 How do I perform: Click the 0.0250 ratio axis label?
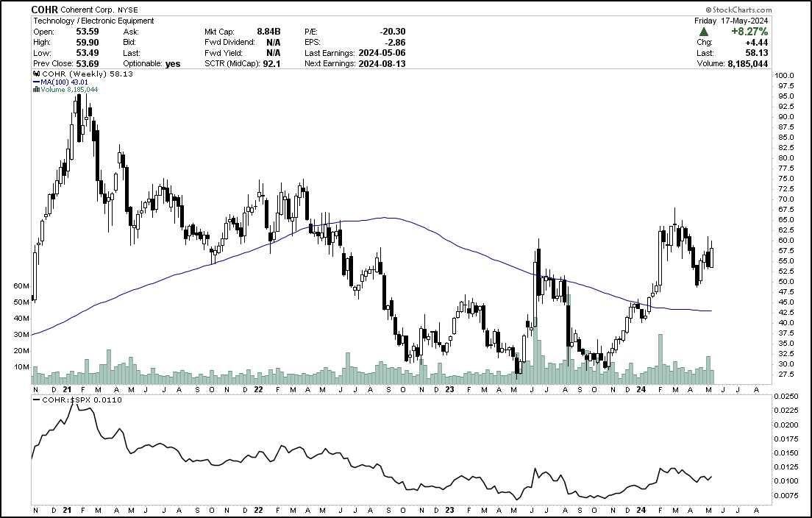786,397
